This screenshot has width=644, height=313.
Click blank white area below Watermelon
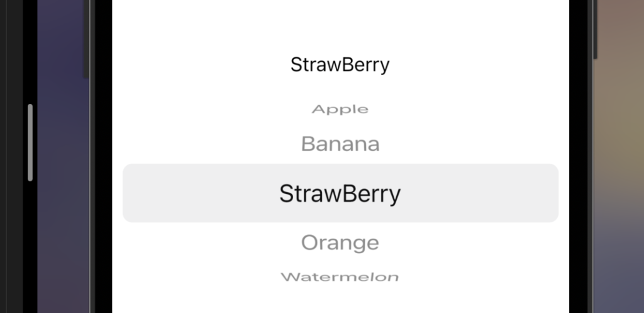tap(340, 299)
